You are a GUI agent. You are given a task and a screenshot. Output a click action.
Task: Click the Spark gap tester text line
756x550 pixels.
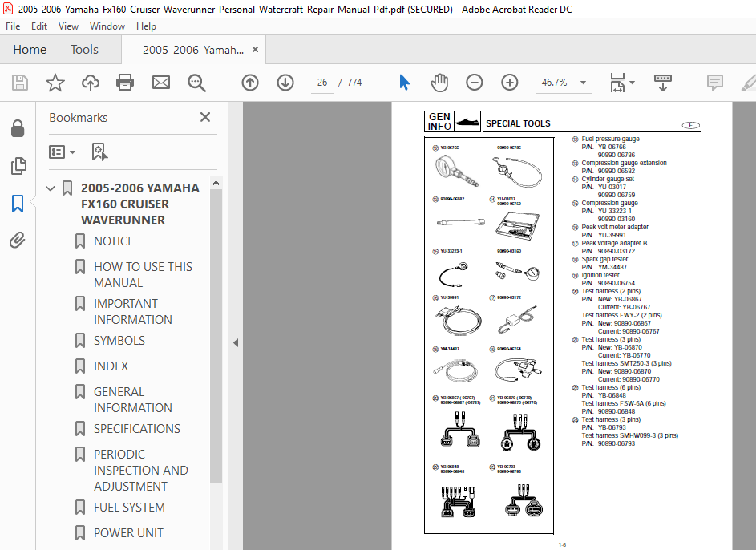coord(604,259)
